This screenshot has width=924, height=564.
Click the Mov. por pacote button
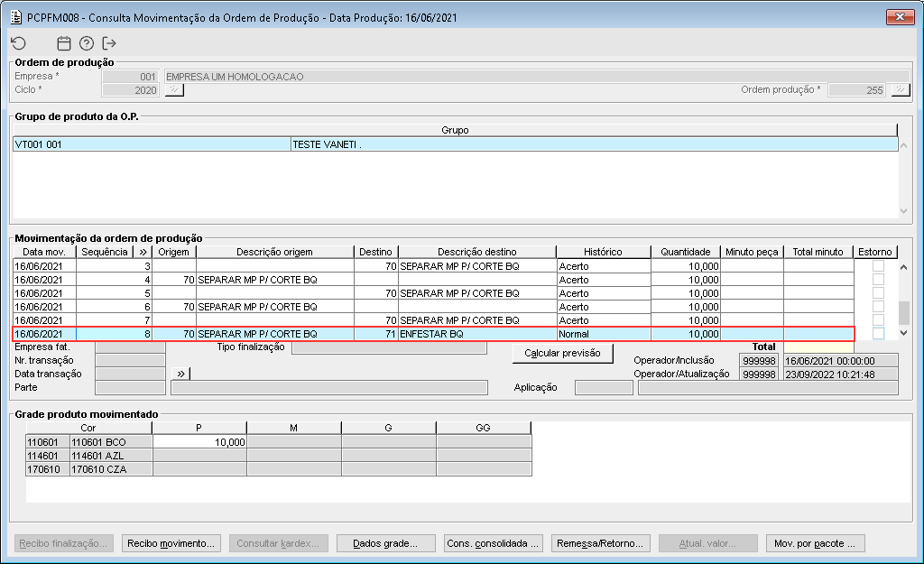[x=815, y=543]
